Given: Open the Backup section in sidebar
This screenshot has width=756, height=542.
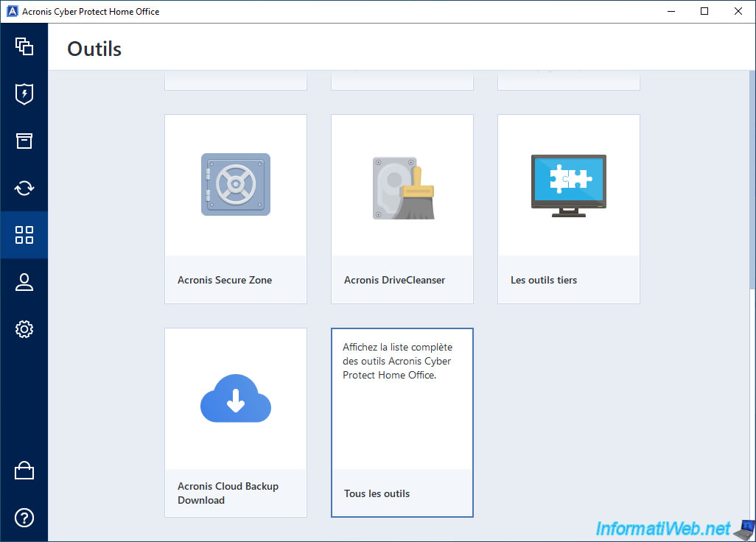Looking at the screenshot, I should pos(24,46).
